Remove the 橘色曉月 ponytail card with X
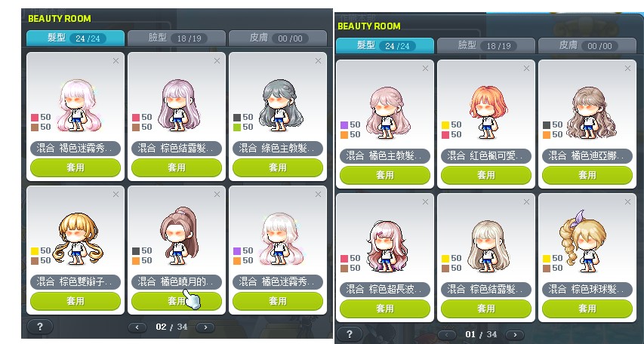Screen dimensions: 644x344 (217, 194)
